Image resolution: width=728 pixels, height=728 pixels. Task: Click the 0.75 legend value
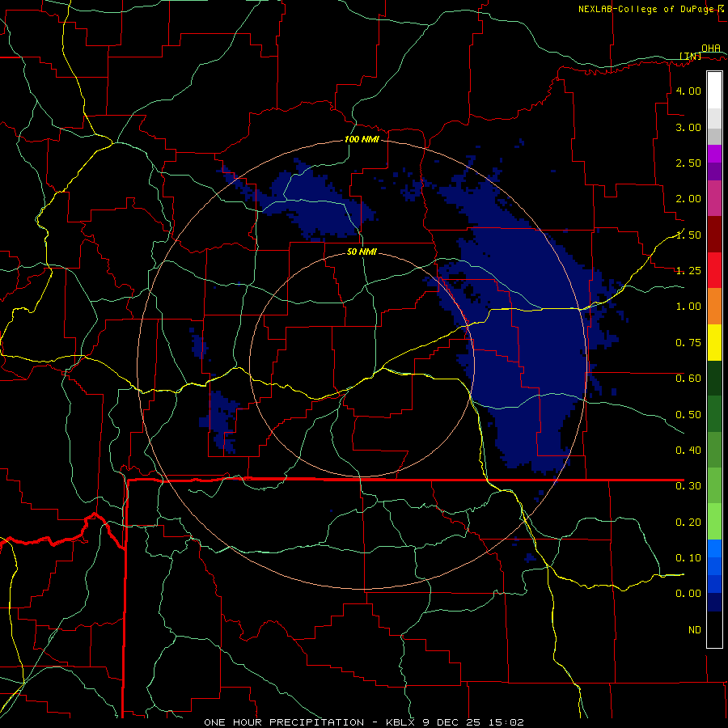click(x=688, y=343)
